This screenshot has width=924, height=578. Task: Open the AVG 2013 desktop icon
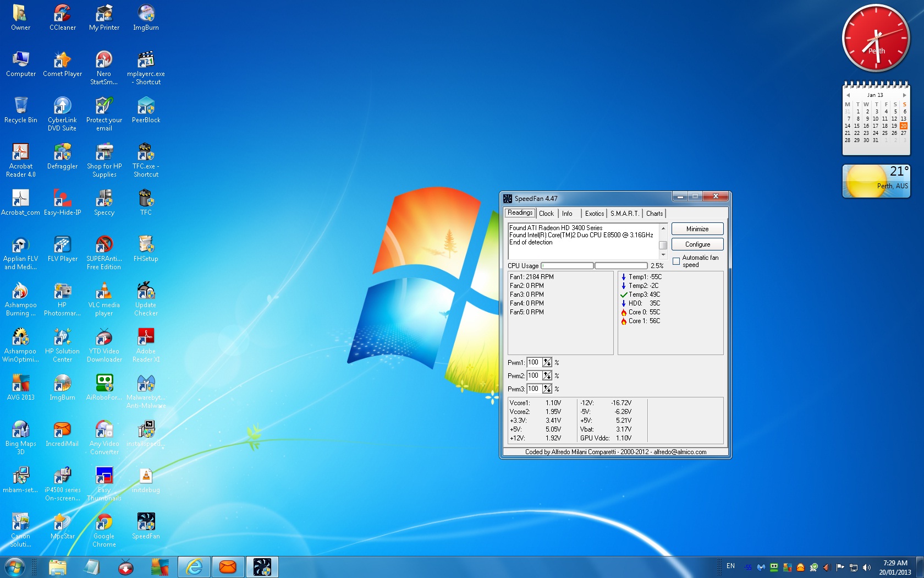[x=20, y=388]
